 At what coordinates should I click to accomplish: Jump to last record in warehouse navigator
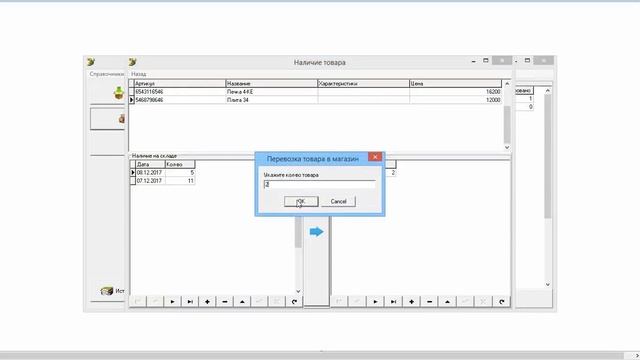[190, 302]
